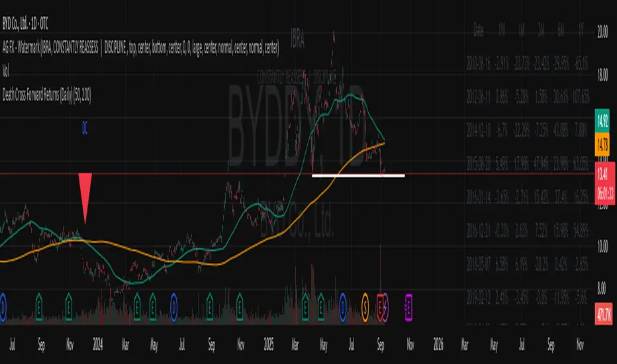Click the 2012-06-11 date cell
617x364 pixels.
[x=479, y=97]
